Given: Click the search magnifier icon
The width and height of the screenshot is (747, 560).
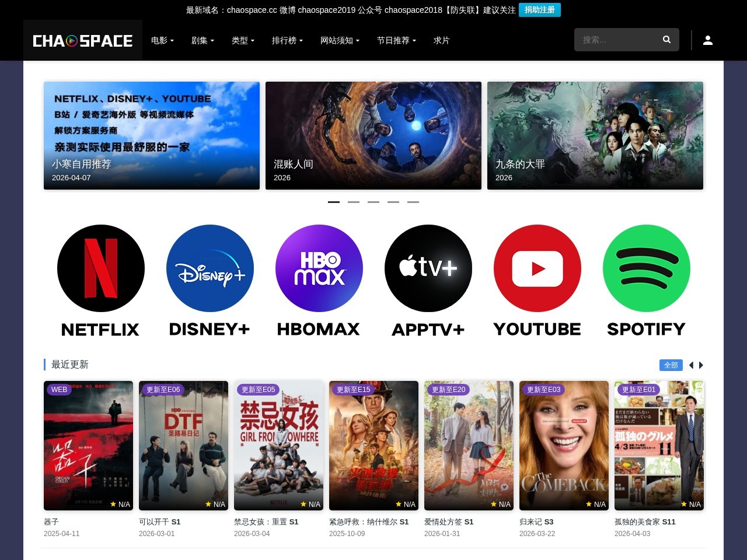Looking at the screenshot, I should [x=666, y=40].
